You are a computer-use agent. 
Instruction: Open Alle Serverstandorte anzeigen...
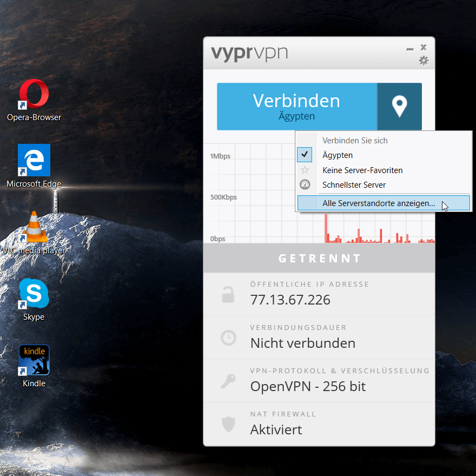(x=384, y=203)
